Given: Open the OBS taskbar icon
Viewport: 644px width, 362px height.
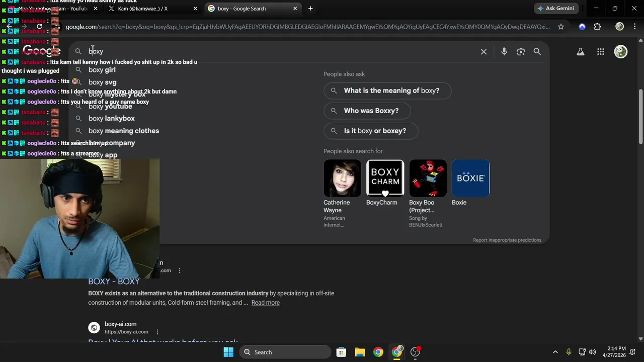Looking at the screenshot, I should (x=416, y=352).
